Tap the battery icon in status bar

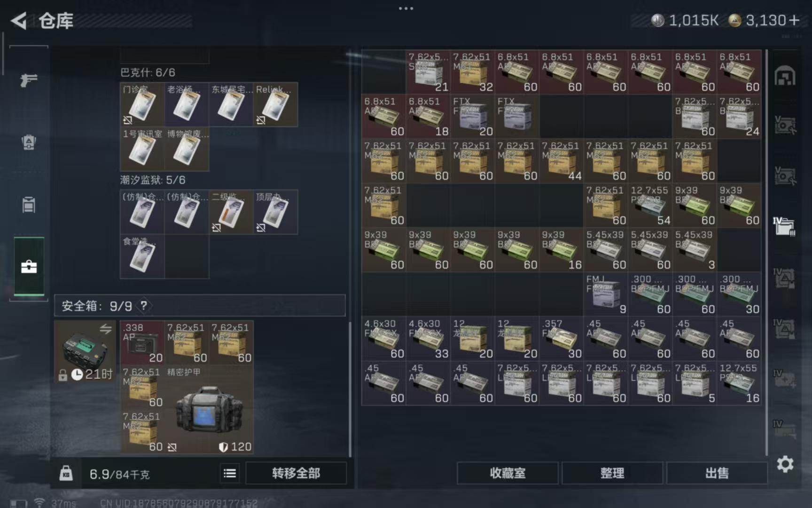tap(18, 503)
